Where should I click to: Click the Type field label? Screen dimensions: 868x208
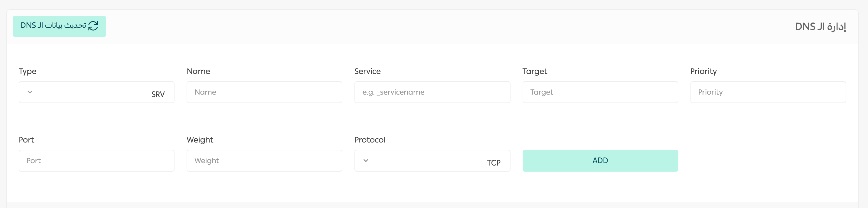[28, 71]
